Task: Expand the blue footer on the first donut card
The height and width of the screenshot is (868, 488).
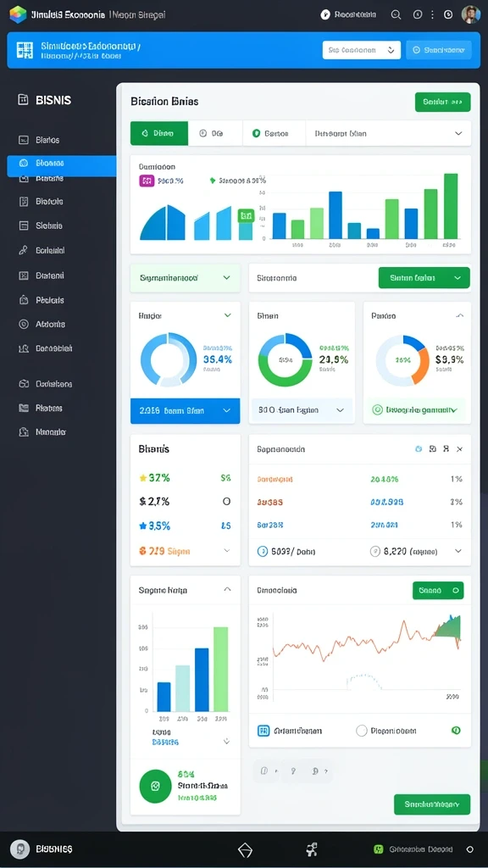Action: click(x=185, y=411)
